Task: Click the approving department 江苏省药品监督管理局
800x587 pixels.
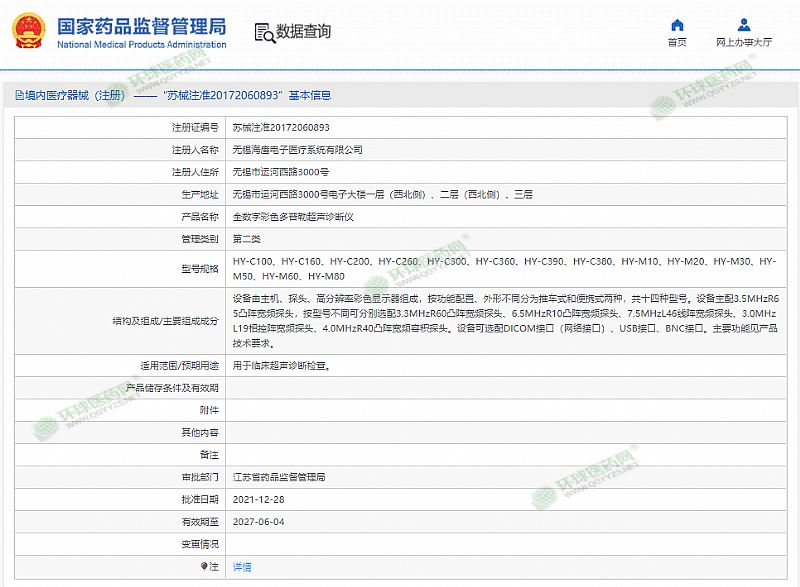Action: [x=279, y=478]
